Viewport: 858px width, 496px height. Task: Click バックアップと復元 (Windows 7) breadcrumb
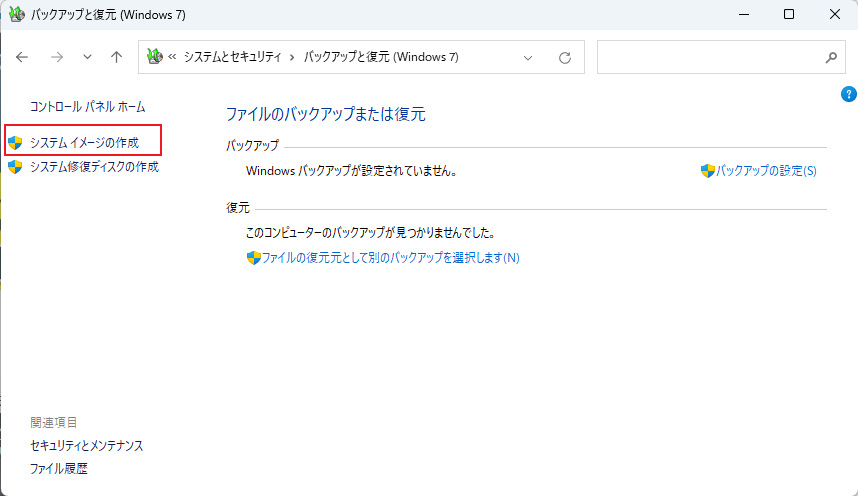pos(381,57)
